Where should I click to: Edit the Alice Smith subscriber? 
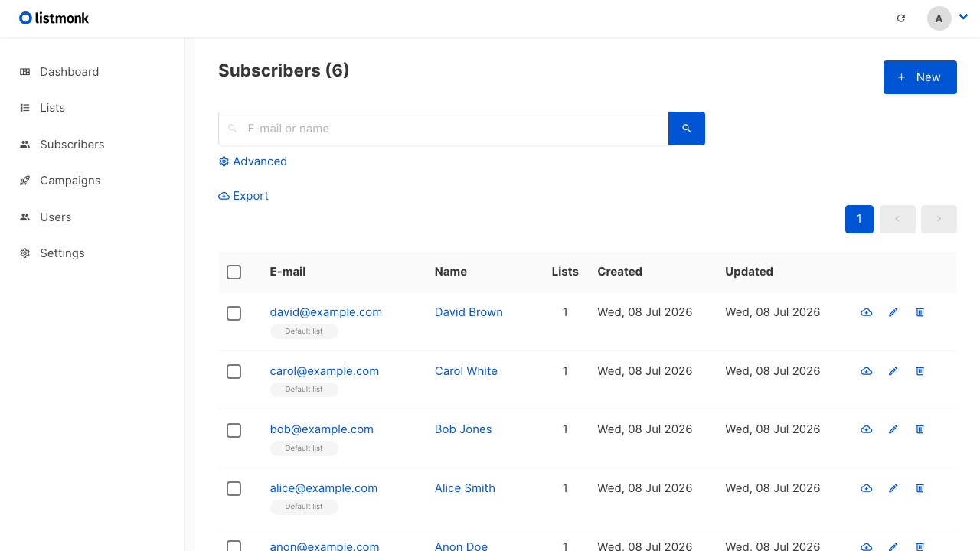893,488
